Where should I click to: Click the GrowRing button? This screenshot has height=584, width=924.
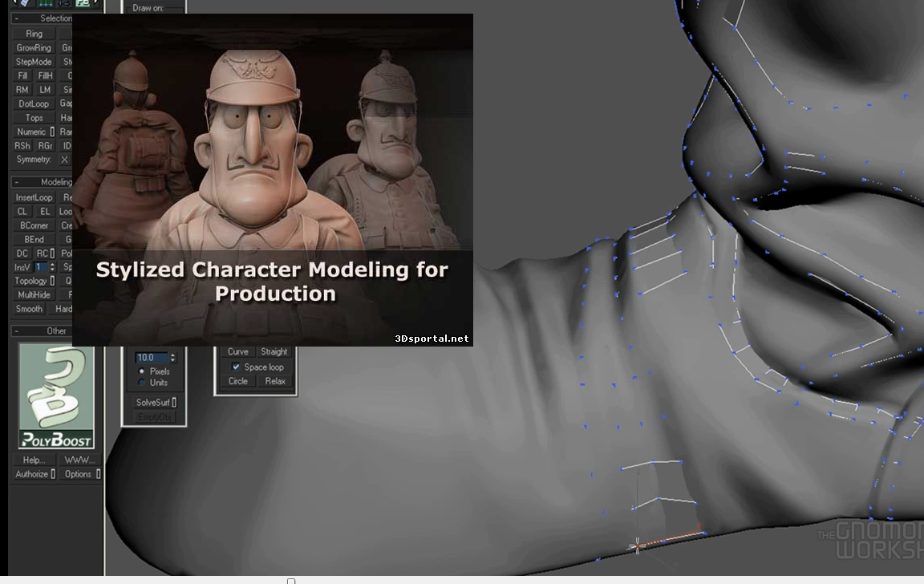tap(34, 48)
